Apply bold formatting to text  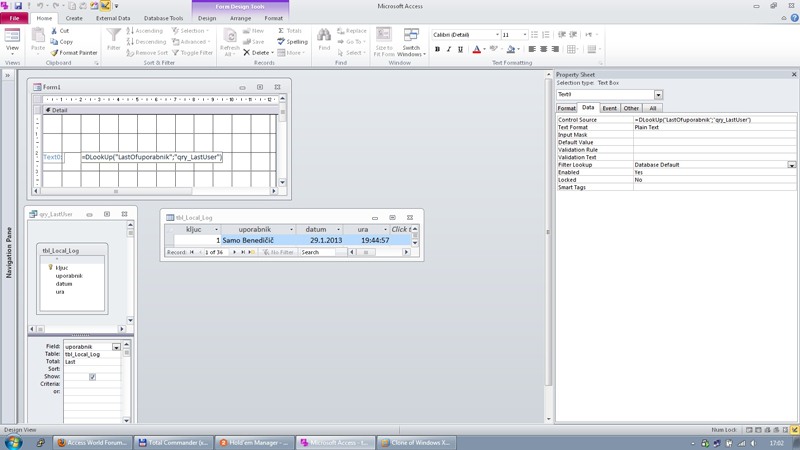tap(437, 49)
